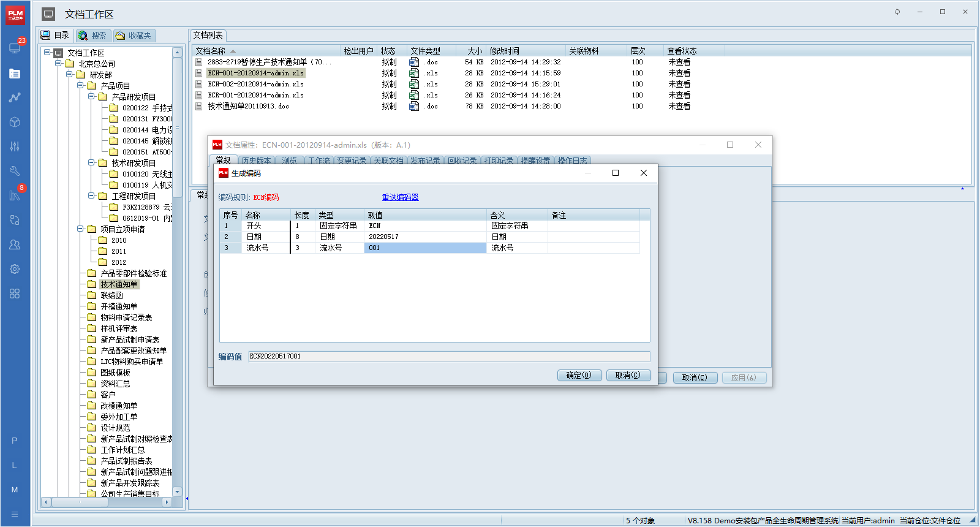Switch to the 收藏夹 tab
This screenshot has height=527, width=980.
point(134,36)
